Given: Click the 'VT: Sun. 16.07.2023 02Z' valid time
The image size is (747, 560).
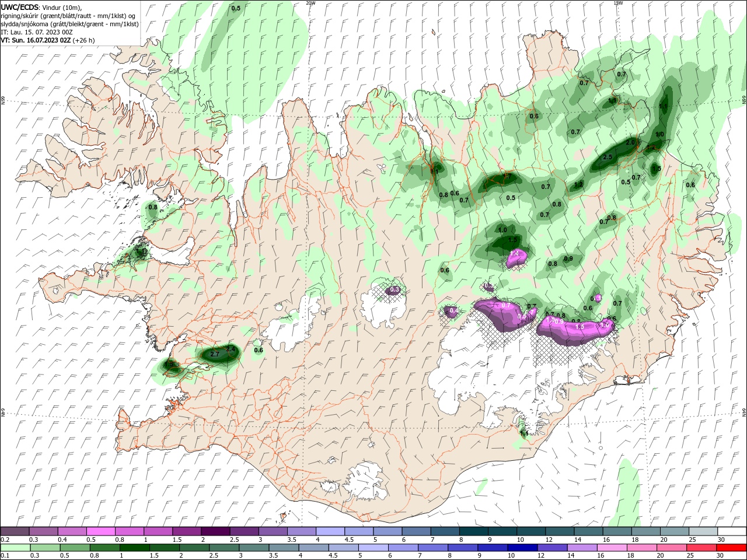Looking at the screenshot, I should tap(36, 40).
